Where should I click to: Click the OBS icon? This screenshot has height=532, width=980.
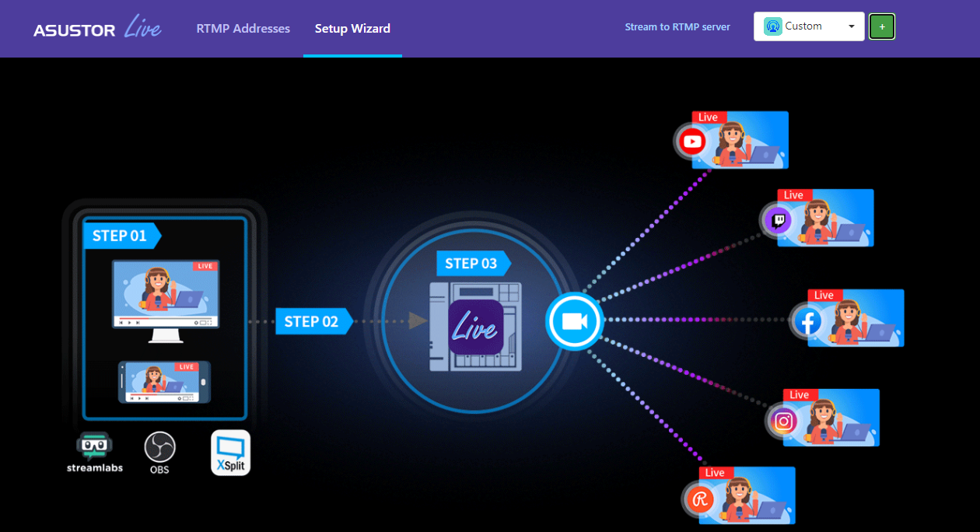(x=159, y=453)
